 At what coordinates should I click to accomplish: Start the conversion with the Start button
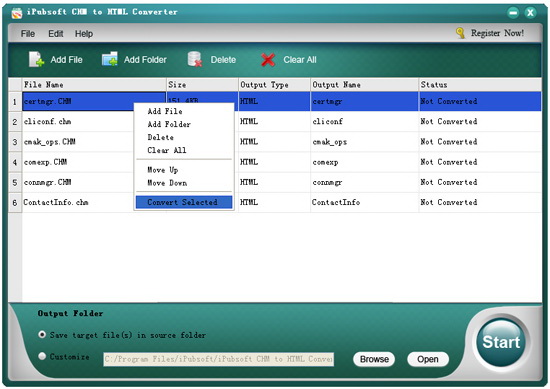501,342
